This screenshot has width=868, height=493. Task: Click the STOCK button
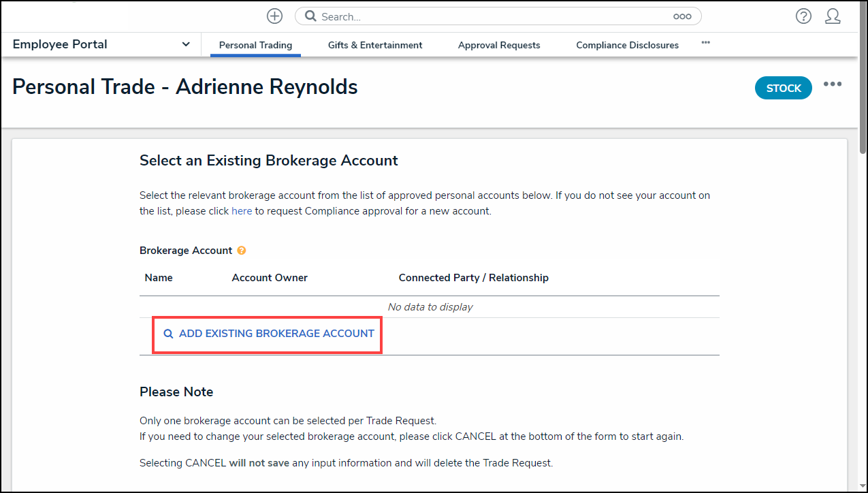pos(783,88)
